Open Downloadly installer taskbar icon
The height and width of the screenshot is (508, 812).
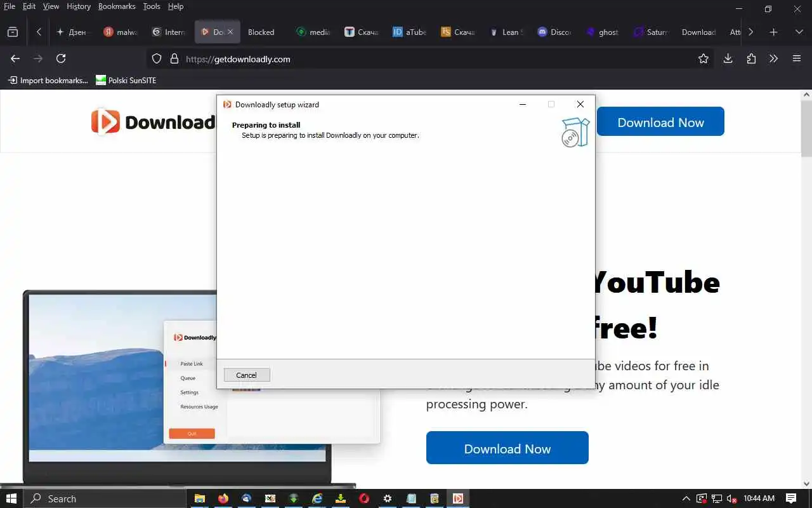pos(458,498)
